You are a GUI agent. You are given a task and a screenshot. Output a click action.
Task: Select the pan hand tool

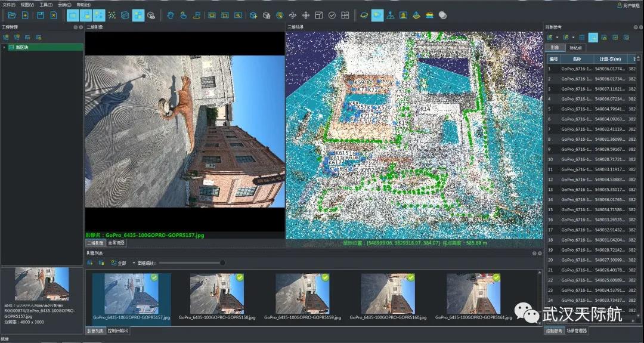pyautogui.click(x=170, y=15)
